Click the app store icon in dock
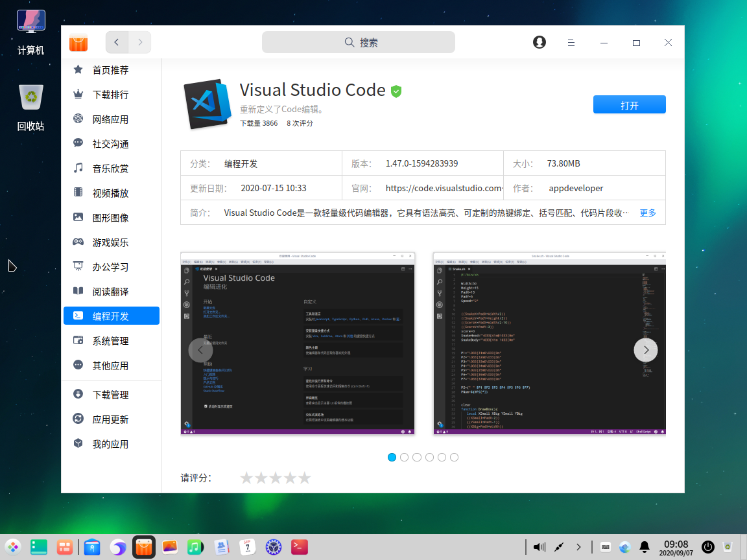This screenshot has width=747, height=560. point(144,547)
